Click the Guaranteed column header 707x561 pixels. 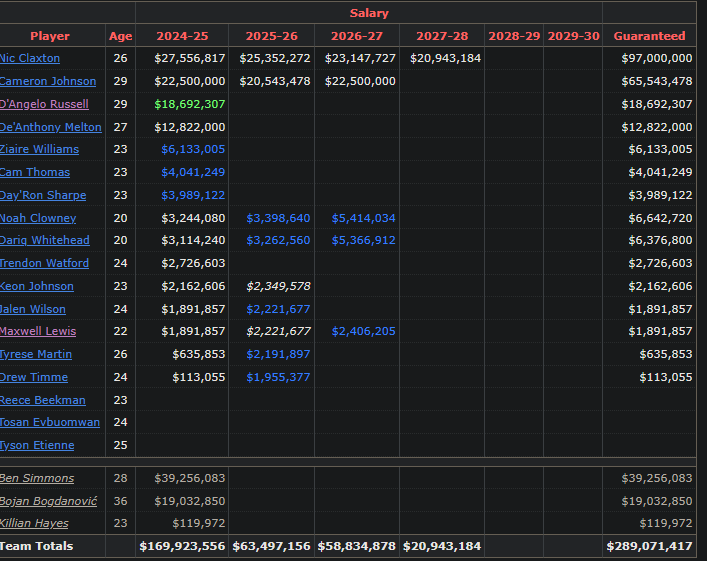click(x=649, y=36)
